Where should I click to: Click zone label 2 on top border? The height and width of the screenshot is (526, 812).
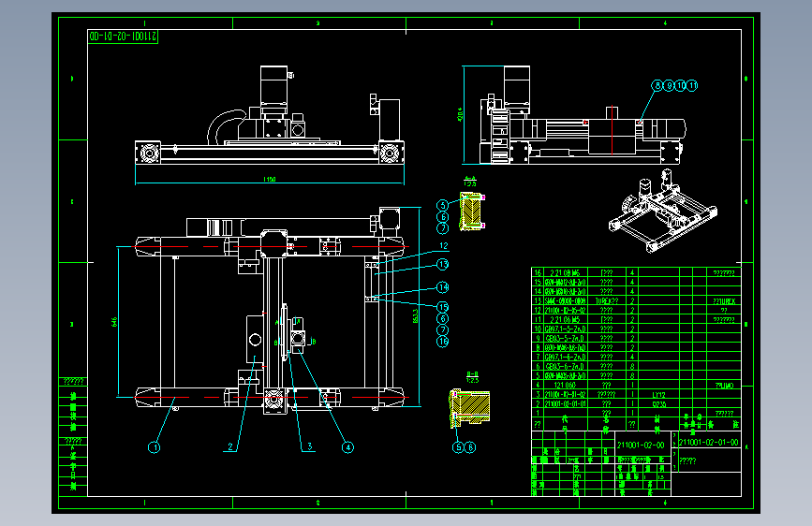pos(318,23)
